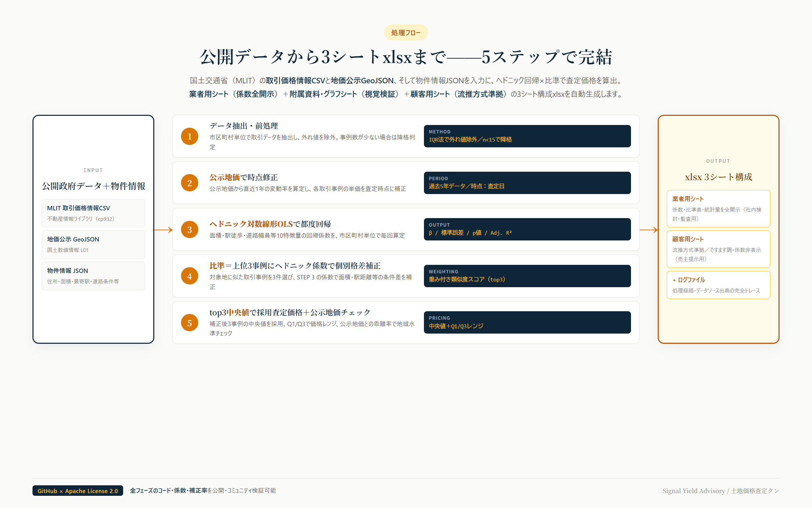Click the orange step 4 number circle
The width and height of the screenshot is (812, 508).
click(189, 276)
